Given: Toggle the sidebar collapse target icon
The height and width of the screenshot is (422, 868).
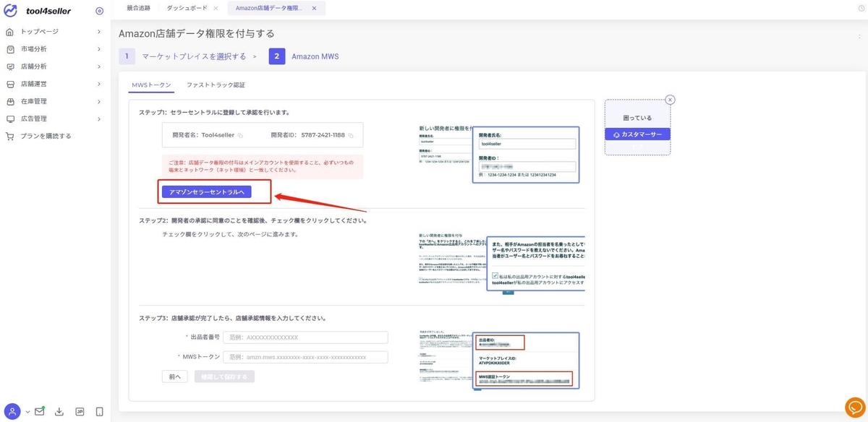Looking at the screenshot, I should 99,11.
